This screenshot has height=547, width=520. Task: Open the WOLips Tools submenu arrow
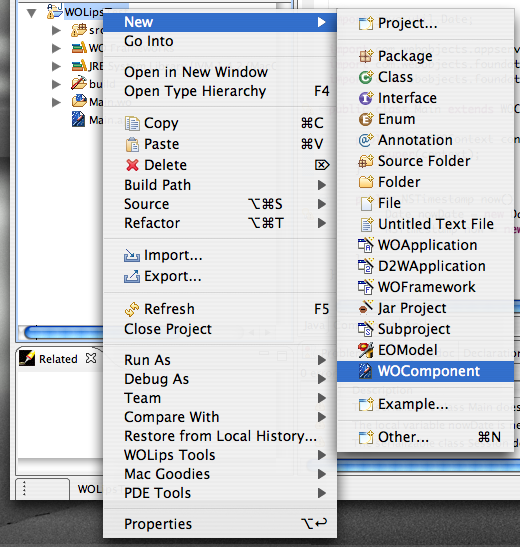(x=322, y=455)
